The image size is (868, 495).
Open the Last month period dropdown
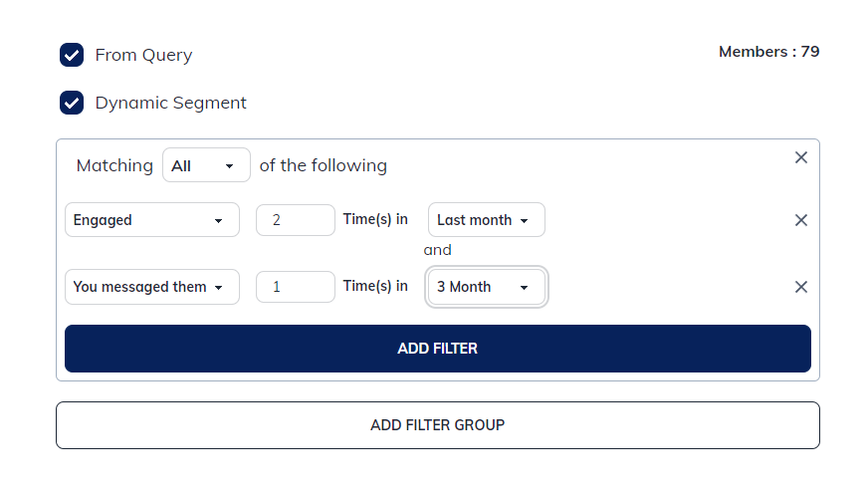click(x=486, y=220)
